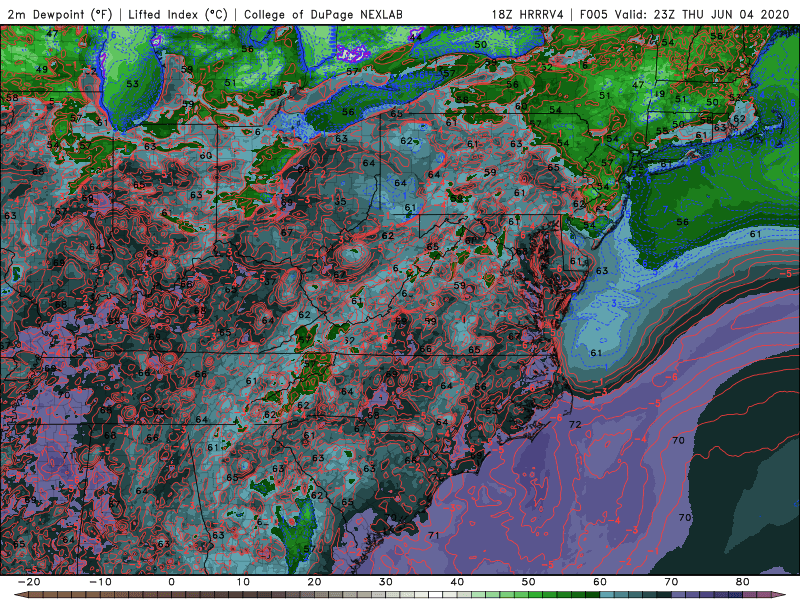Click the white segment on the color bar
The width and height of the screenshot is (800, 600).
435,595
